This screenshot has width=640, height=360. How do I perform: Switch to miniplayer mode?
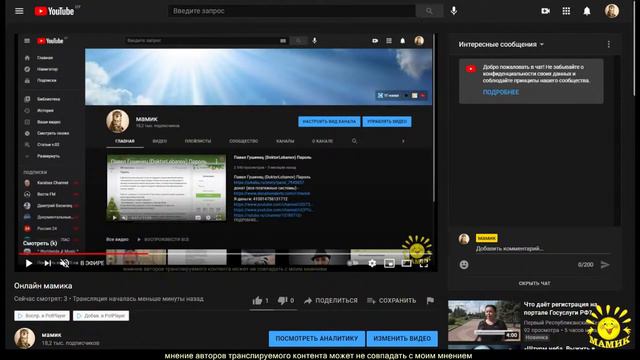pos(389,263)
